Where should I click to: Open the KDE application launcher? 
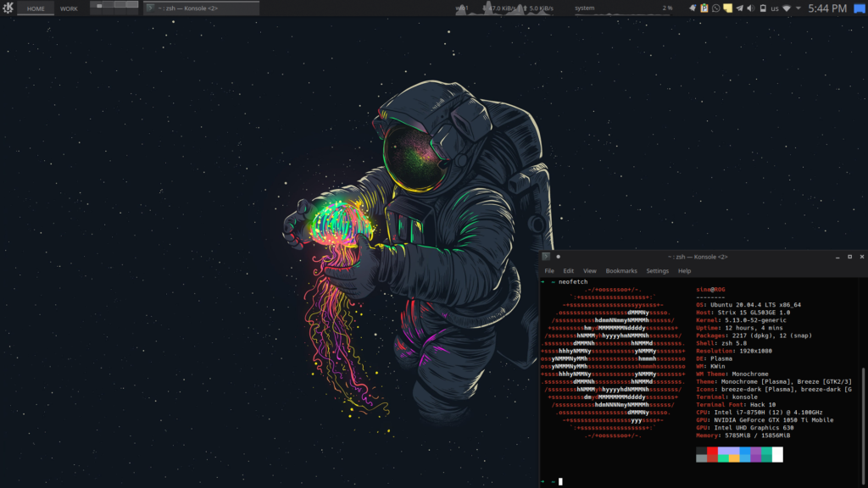click(8, 8)
